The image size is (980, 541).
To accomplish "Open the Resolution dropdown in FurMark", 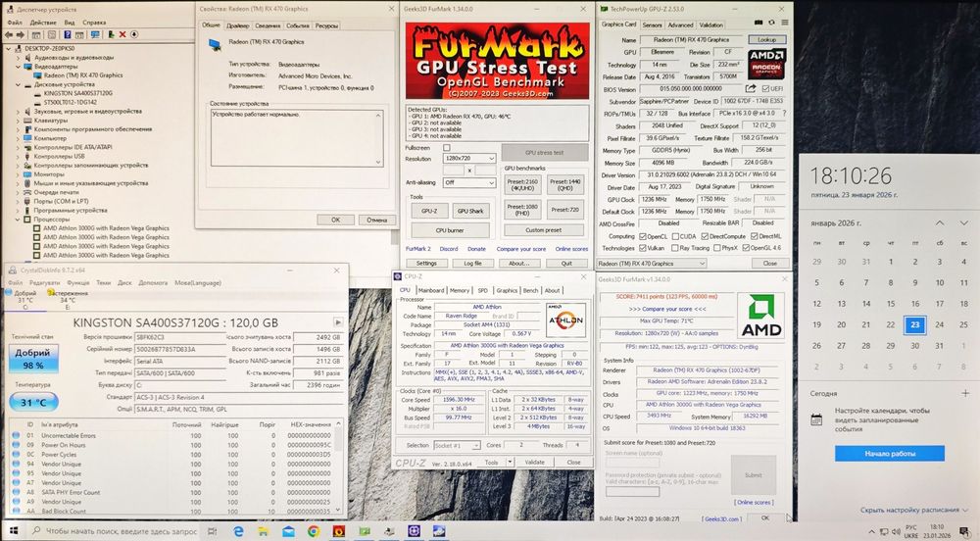I will (468, 159).
